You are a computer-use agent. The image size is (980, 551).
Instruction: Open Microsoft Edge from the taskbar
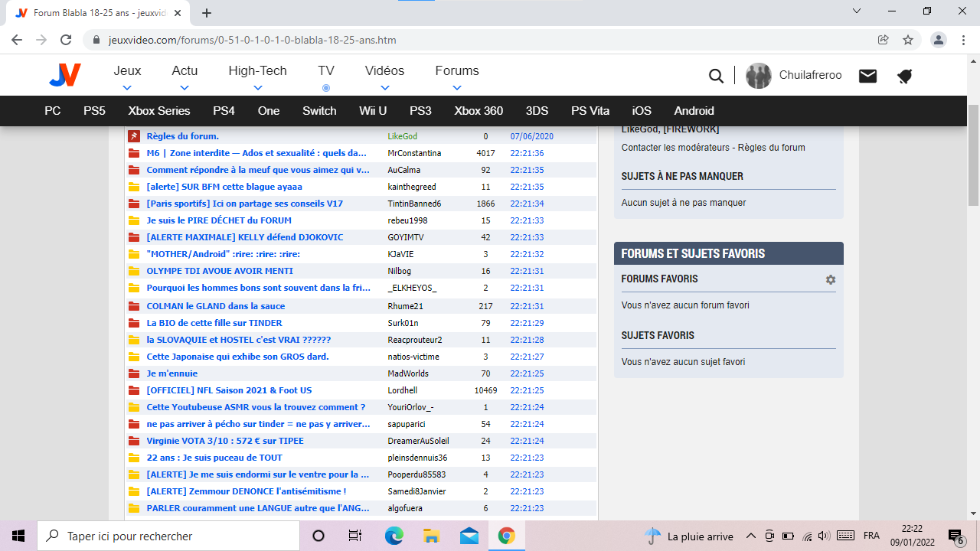pyautogui.click(x=394, y=536)
